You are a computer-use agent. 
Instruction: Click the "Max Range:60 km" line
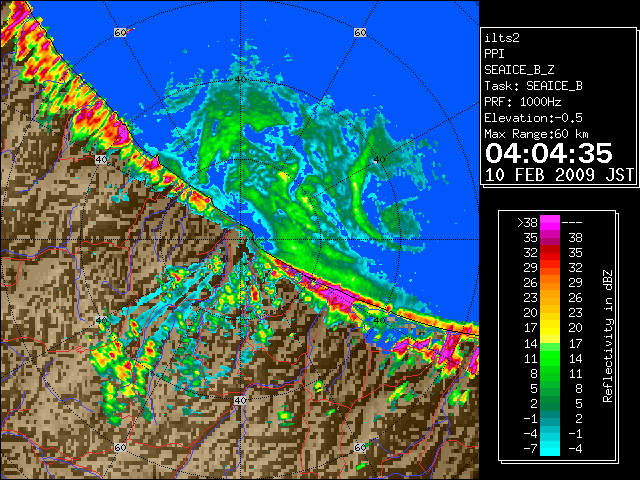pyautogui.click(x=536, y=134)
